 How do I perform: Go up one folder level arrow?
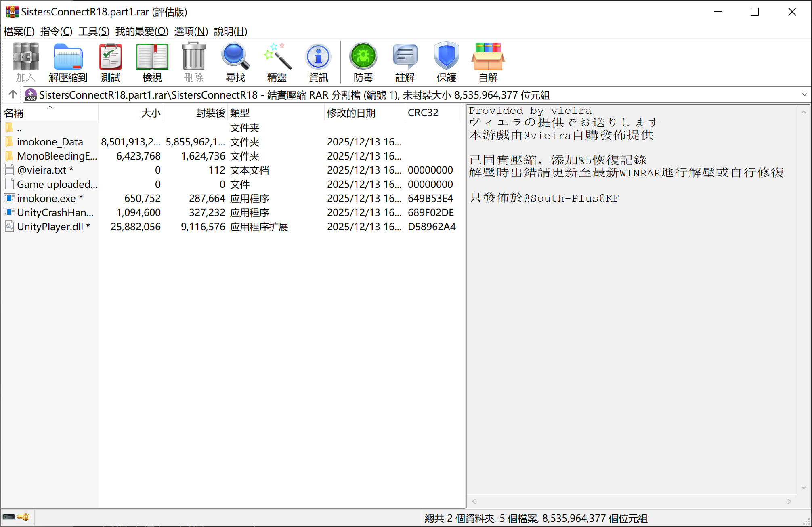(13, 94)
